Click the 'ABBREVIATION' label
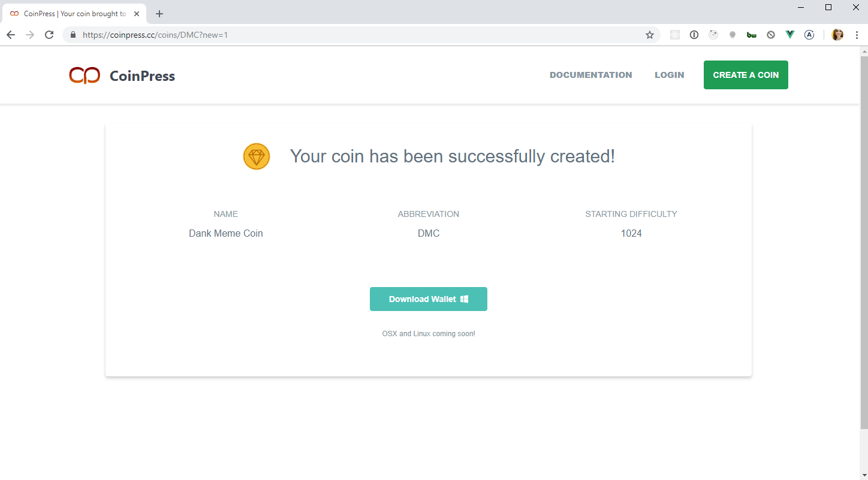868x480 pixels. click(429, 214)
